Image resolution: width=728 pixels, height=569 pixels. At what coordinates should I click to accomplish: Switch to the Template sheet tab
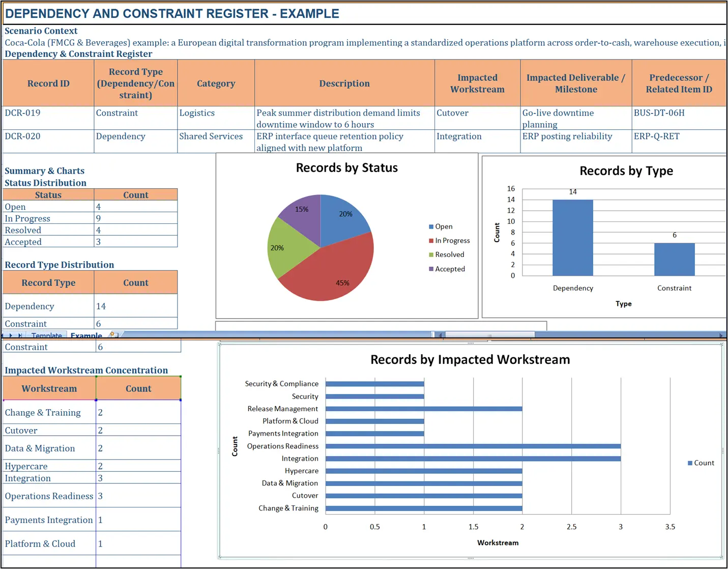[46, 335]
